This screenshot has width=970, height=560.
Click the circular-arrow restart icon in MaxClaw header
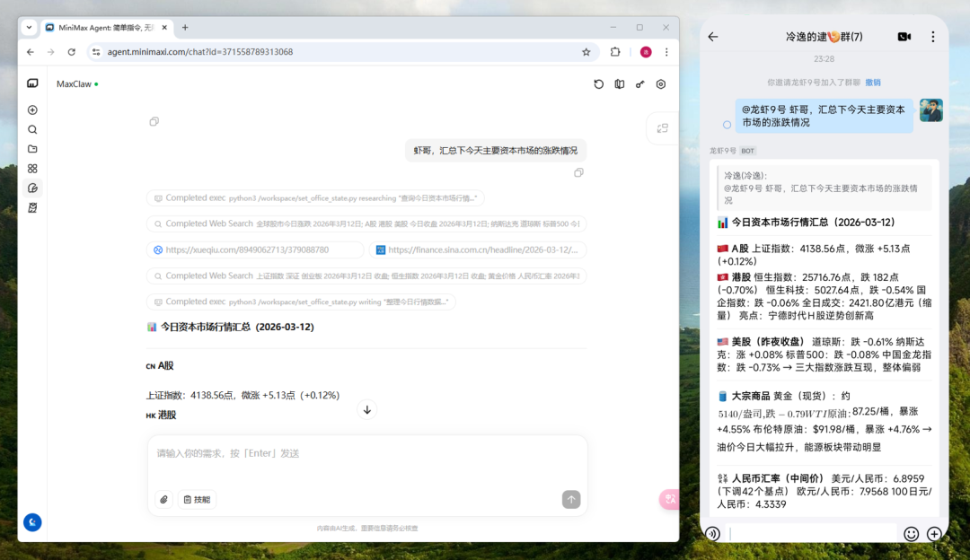click(x=598, y=84)
